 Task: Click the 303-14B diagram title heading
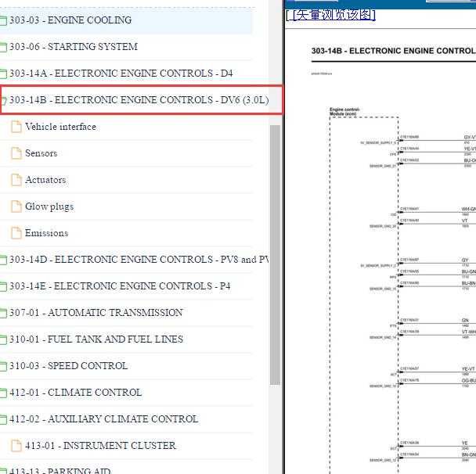point(394,51)
